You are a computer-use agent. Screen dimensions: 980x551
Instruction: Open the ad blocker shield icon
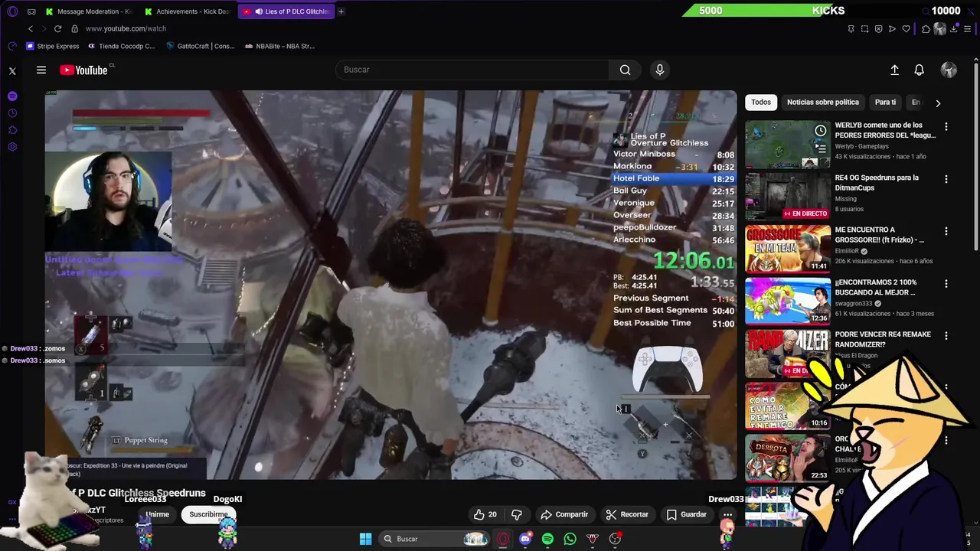pyautogui.click(x=878, y=29)
